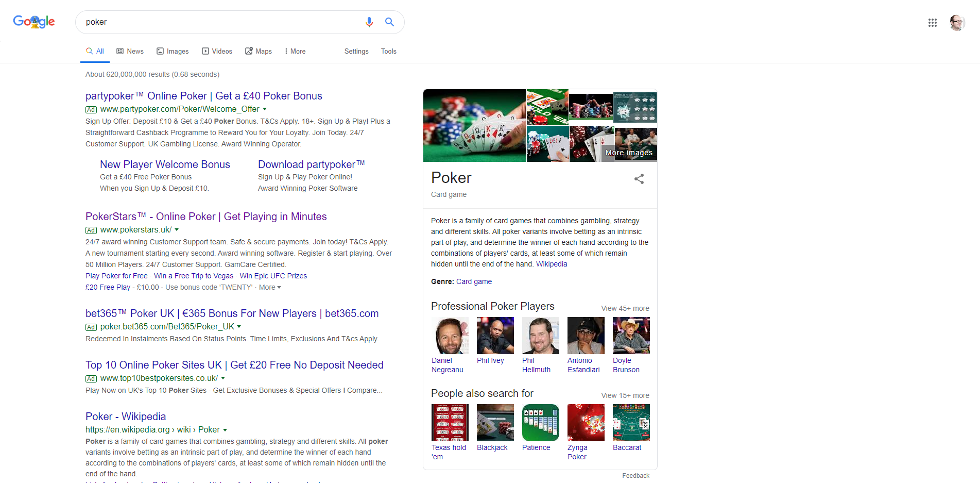The image size is (980, 483).
Task: Open the 'More' expander under the PokerStars ad
Action: coord(270,287)
